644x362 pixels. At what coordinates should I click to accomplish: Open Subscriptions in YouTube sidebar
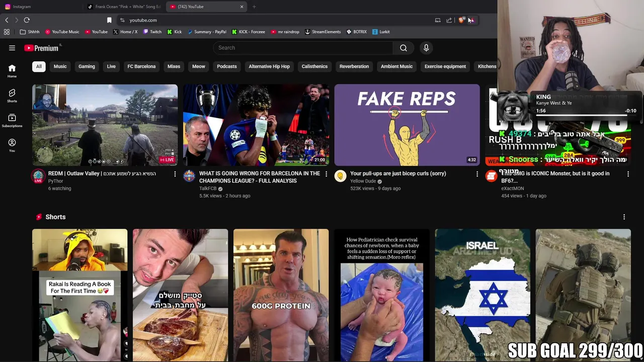12,121
